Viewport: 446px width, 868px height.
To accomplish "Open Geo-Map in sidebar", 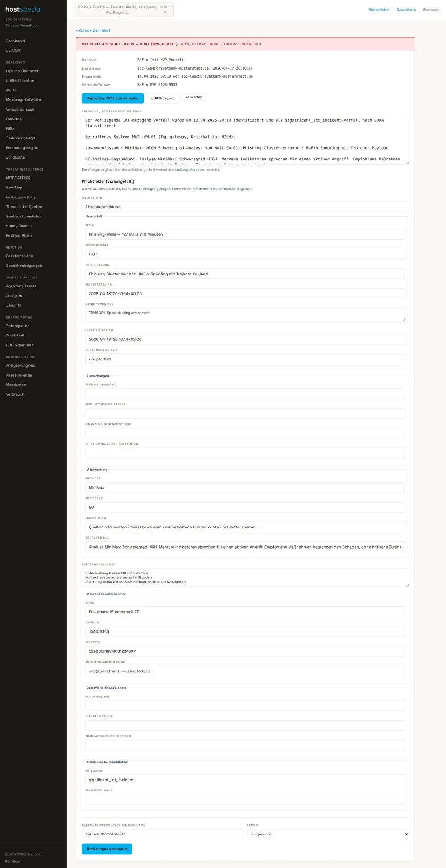I will [14, 188].
